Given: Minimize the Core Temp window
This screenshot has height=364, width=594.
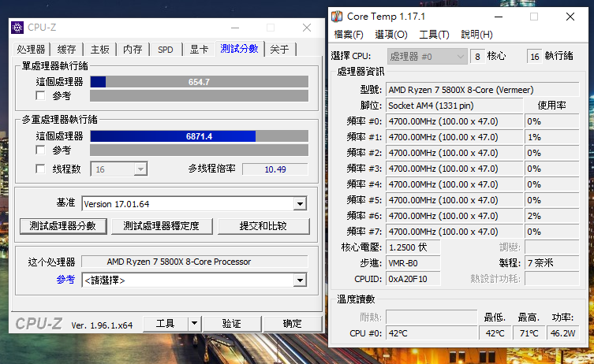Looking at the screenshot, I should [499, 17].
